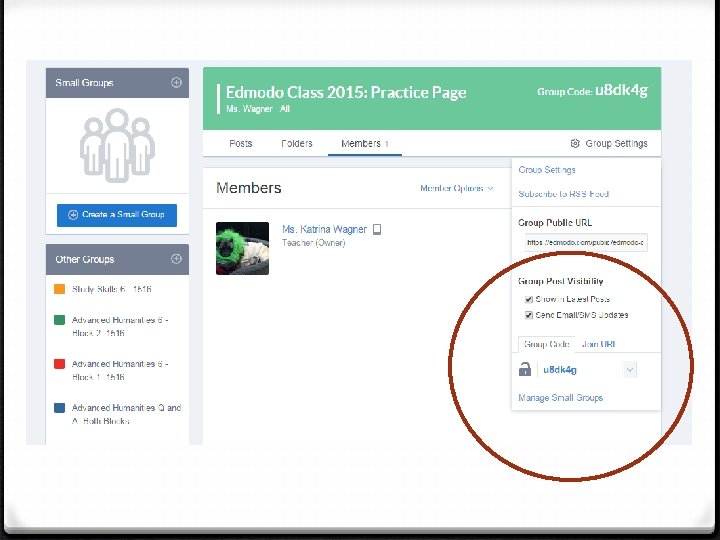Choose Subscribe to RSS Feed

coord(563,194)
